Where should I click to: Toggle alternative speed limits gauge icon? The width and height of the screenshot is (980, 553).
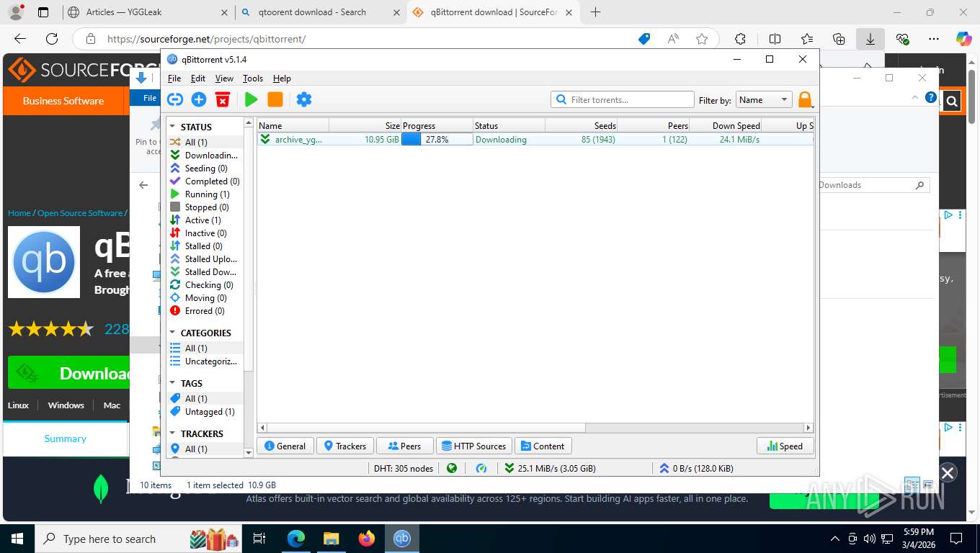[481, 468]
